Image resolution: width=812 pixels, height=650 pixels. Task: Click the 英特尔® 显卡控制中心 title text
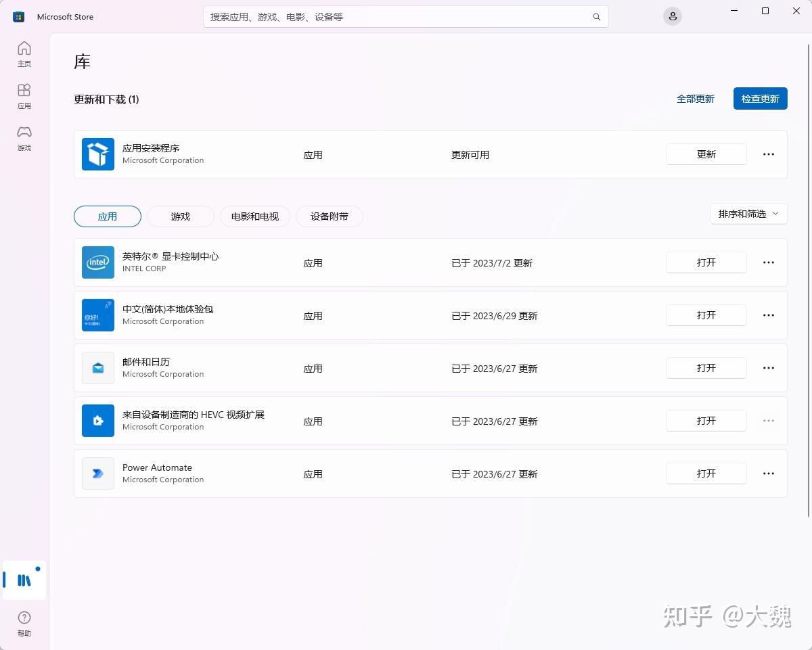(171, 256)
